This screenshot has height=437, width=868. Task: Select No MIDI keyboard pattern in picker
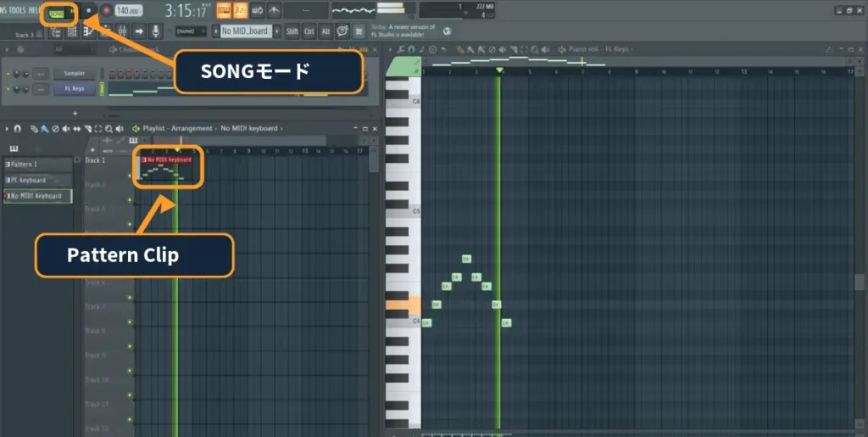[39, 195]
